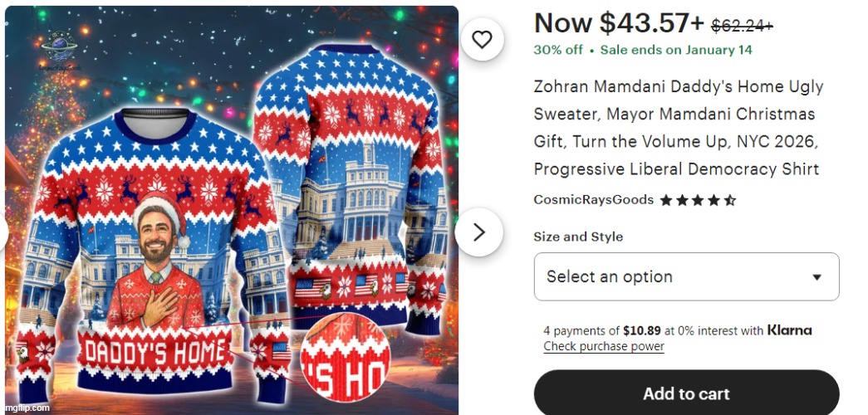Image resolution: width=868 pixels, height=415 pixels.
Task: Click the Zohran Mamdani sweater title
Action: pos(678,128)
